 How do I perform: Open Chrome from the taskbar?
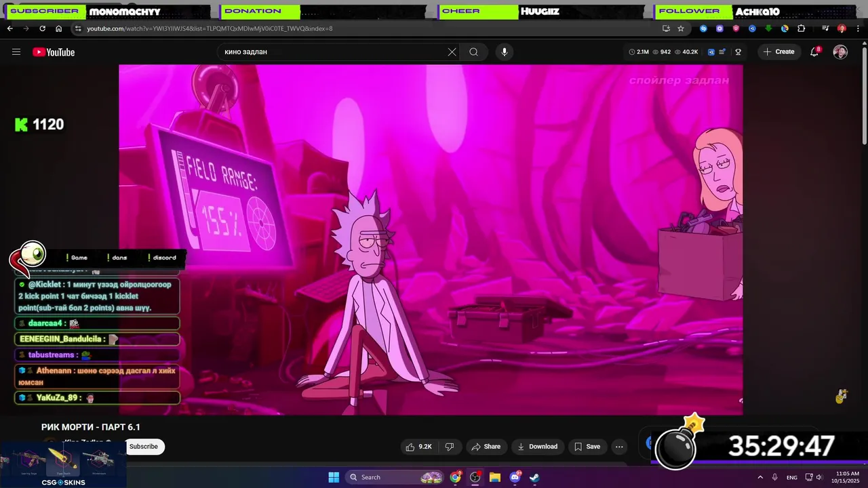456,477
